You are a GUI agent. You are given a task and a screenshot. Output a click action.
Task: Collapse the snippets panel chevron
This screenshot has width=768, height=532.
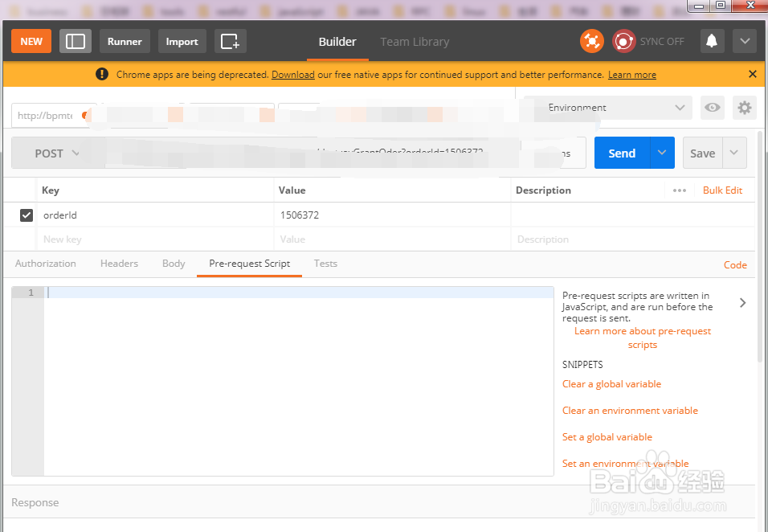coord(742,303)
